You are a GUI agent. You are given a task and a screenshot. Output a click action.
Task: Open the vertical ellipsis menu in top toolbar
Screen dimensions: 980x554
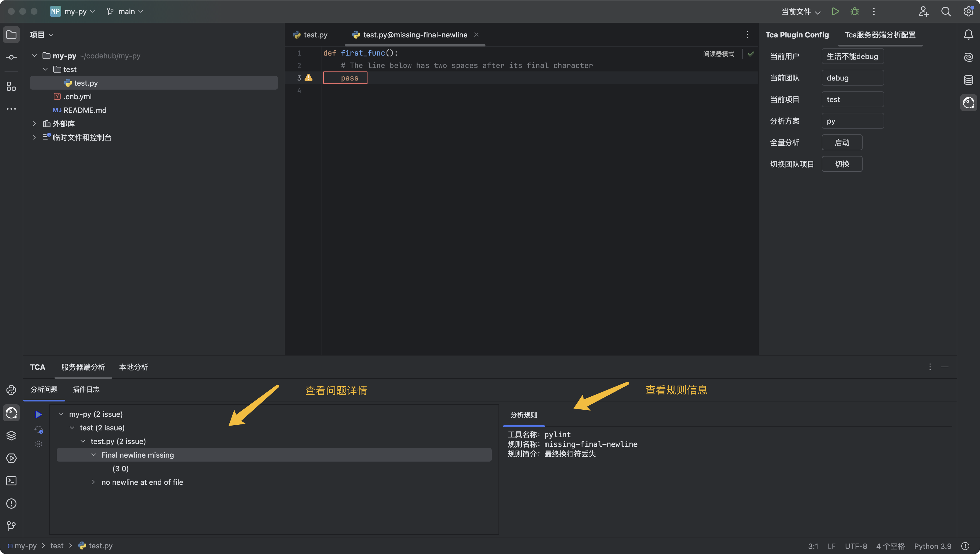pos(874,11)
